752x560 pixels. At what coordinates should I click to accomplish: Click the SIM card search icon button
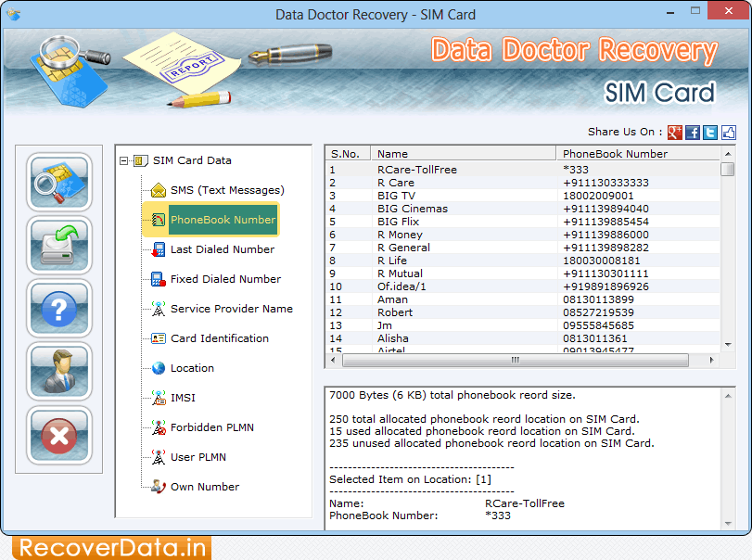(59, 182)
